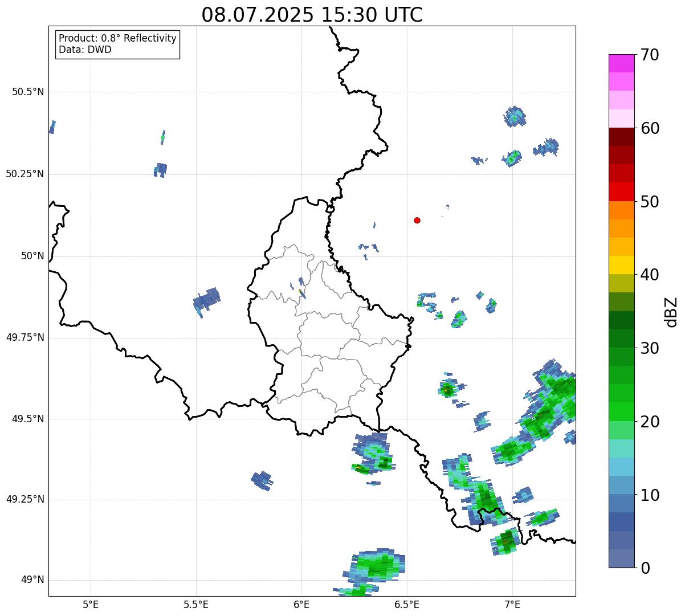685x616 pixels.
Task: Click the 7°E longitude label
Action: 512,604
